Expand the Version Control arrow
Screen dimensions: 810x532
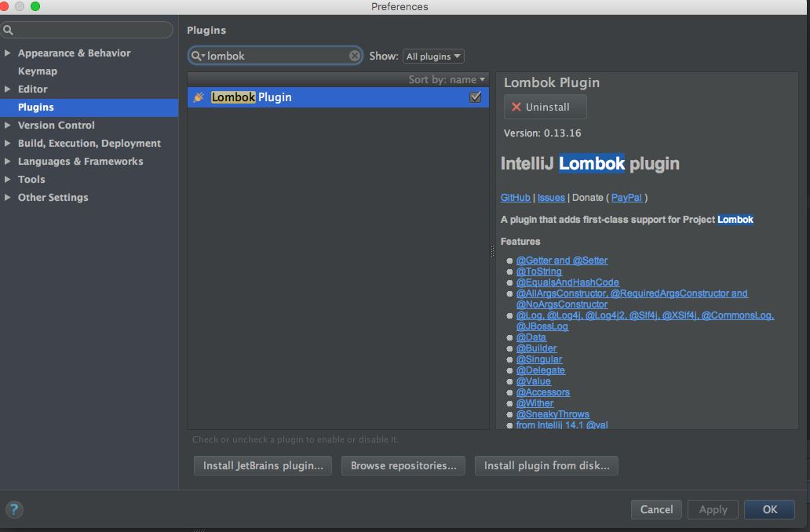pos(7,125)
